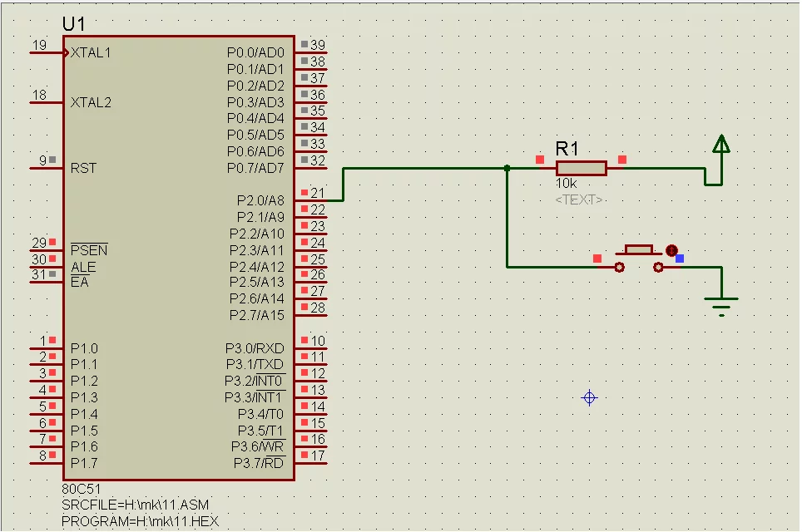Click pin number 17 on U1
Viewport: 802px width, 532px height.
318,455
